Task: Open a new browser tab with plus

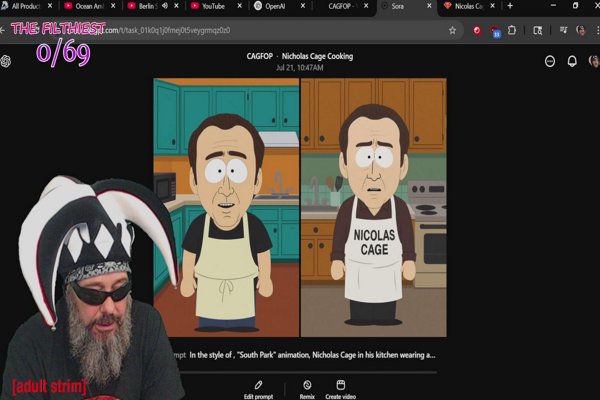Action: [x=510, y=6]
